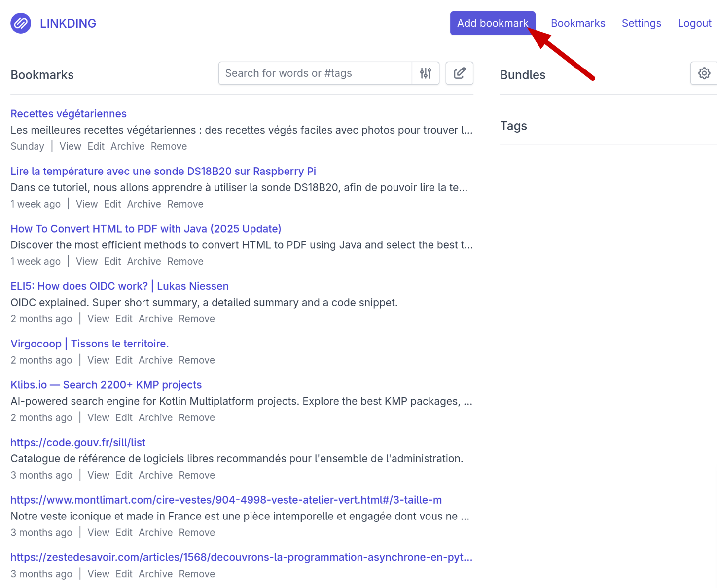
Task: Archive the code.gouv.fr bookmark
Action: point(156,475)
